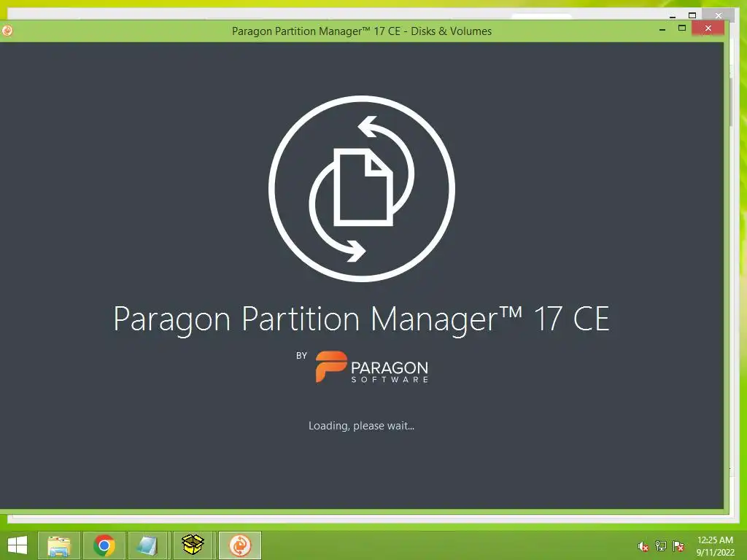The image size is (747, 560).
Task: Click the muted volume tray icon
Action: click(643, 546)
